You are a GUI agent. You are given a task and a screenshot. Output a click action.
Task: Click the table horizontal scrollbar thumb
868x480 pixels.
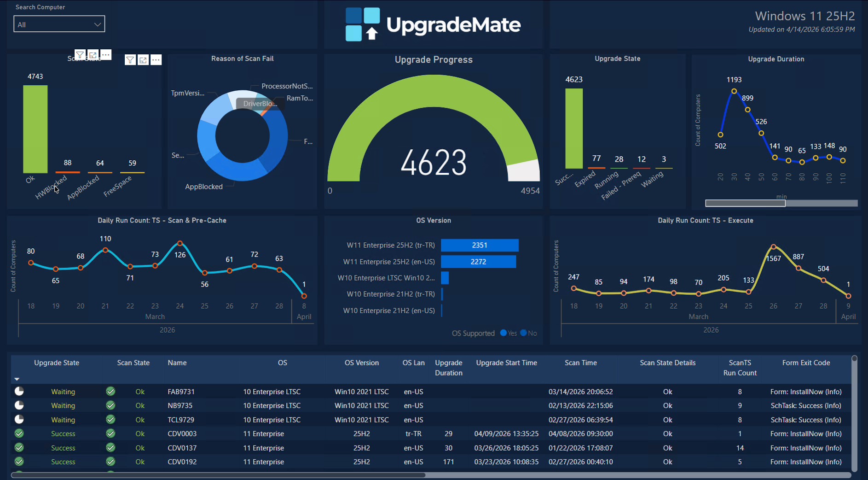[218, 475]
